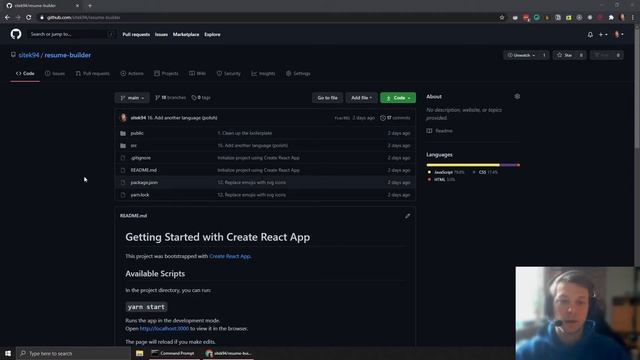The image size is (640, 360).
Task: Open the plus create-new menu
Action: tap(603, 35)
